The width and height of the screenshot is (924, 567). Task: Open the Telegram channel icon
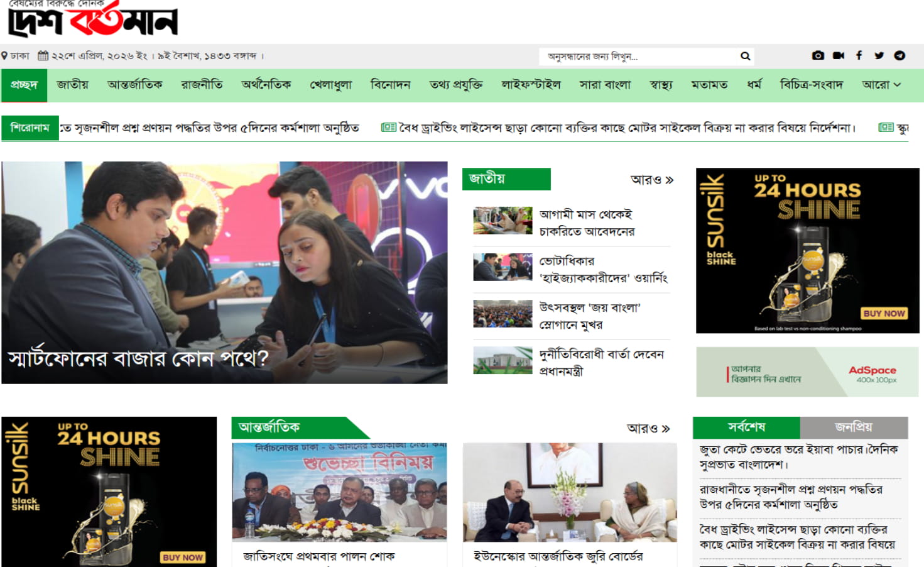click(x=900, y=55)
